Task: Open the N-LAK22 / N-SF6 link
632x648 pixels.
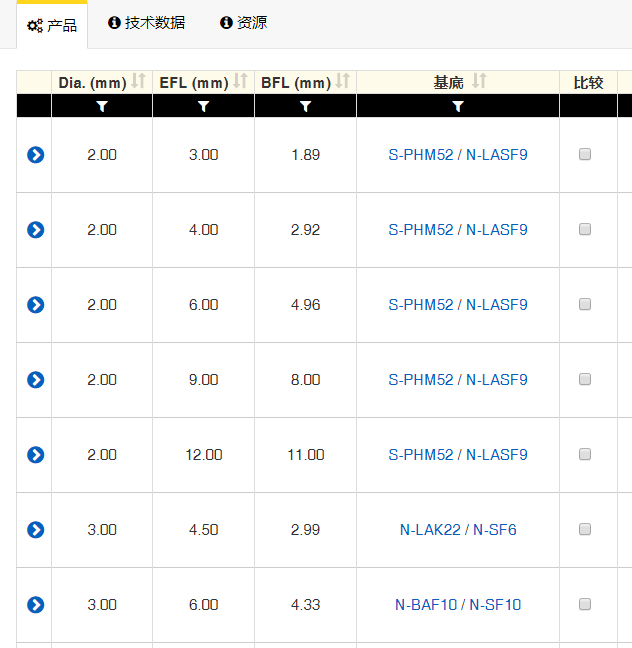Action: tap(458, 530)
